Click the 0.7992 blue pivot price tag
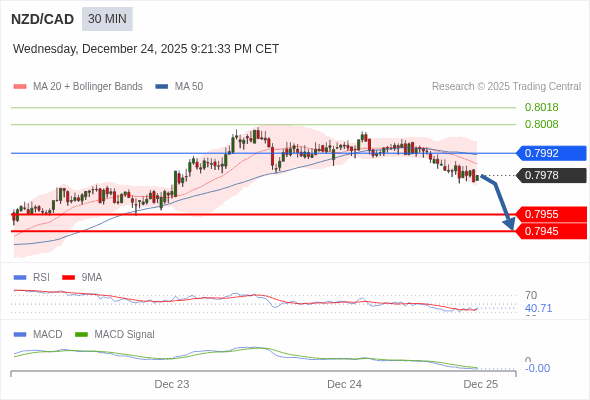Image resolution: width=590 pixels, height=400 pixels. pos(551,153)
